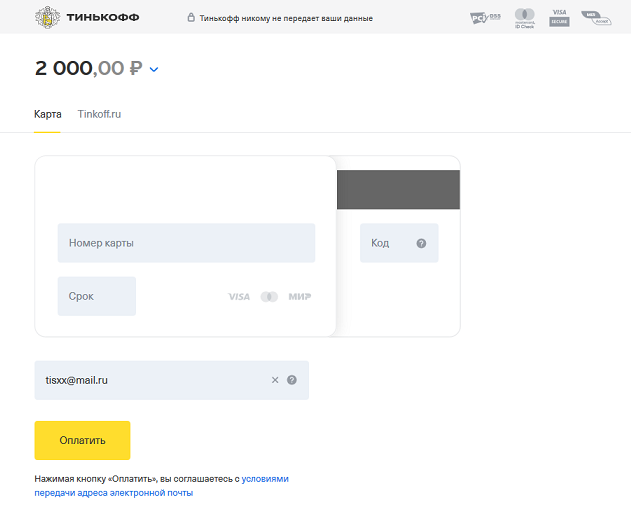
Task: Expand the 2 000,00 ₽ amount details chevron
Action: pyautogui.click(x=154, y=69)
